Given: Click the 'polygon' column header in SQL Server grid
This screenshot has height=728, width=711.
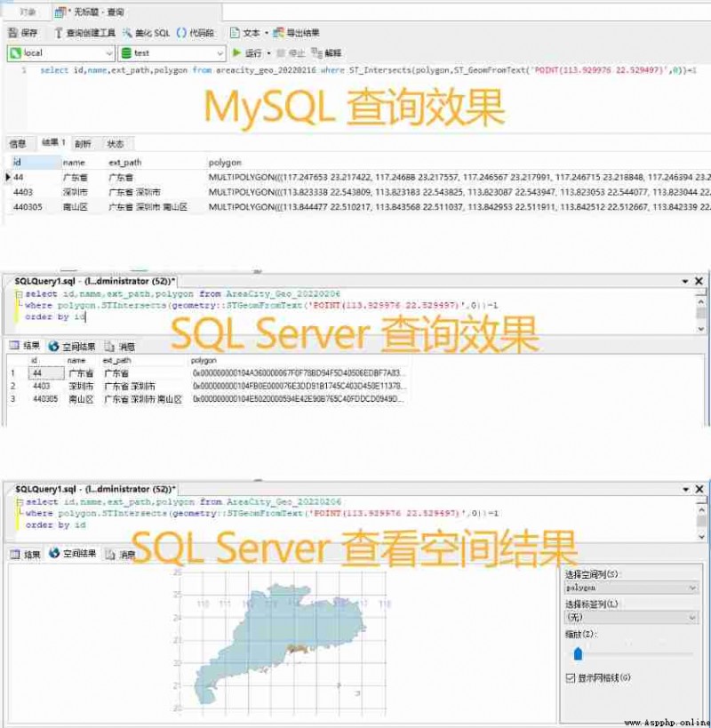Looking at the screenshot, I should (204, 360).
